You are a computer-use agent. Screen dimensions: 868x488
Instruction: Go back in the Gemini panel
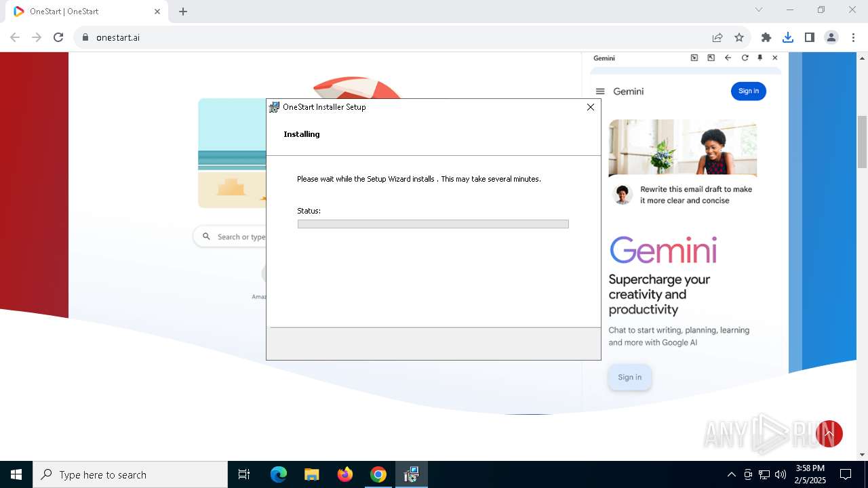coord(728,58)
